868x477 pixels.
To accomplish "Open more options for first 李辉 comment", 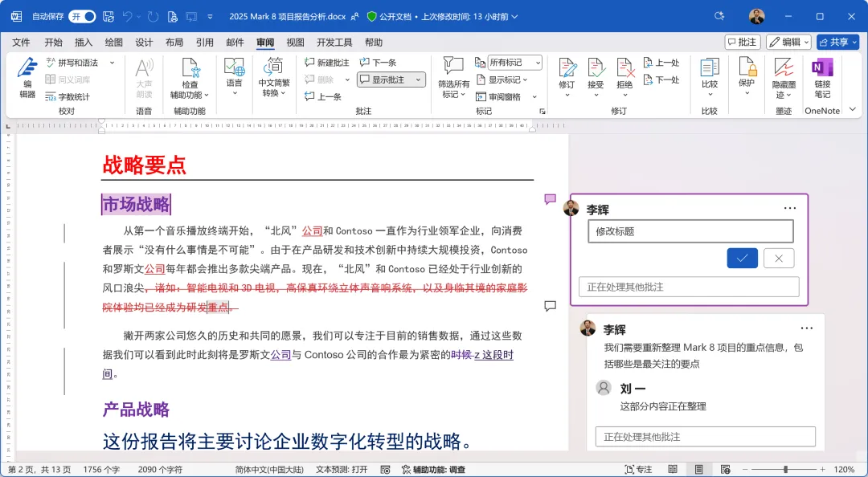I will (x=790, y=208).
